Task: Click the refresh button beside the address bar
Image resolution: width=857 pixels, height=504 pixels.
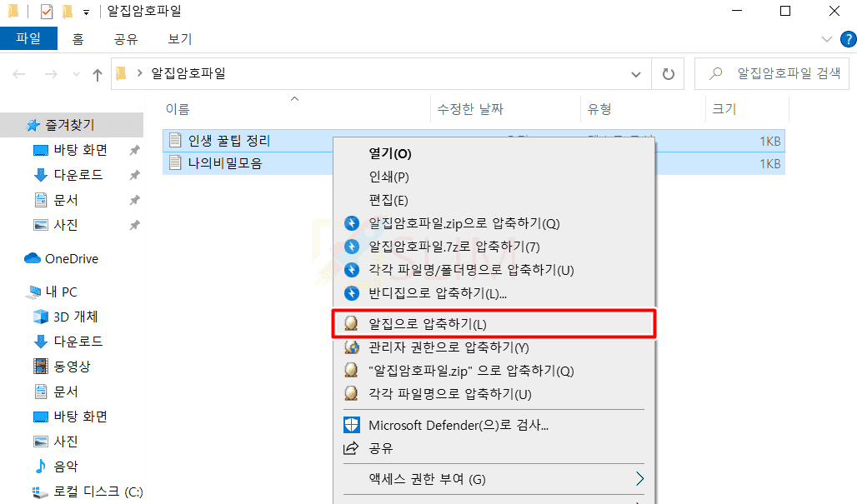Action: tap(668, 73)
